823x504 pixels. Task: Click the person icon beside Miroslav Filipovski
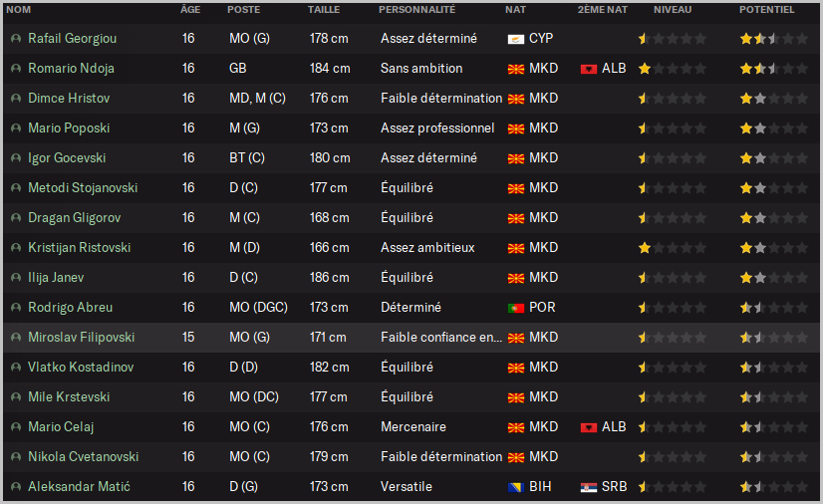(16, 338)
